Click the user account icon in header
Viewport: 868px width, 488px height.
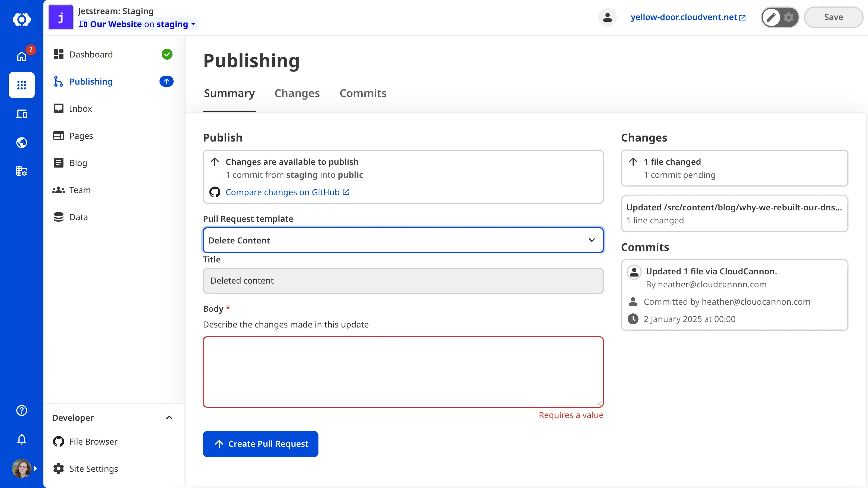[x=607, y=17]
